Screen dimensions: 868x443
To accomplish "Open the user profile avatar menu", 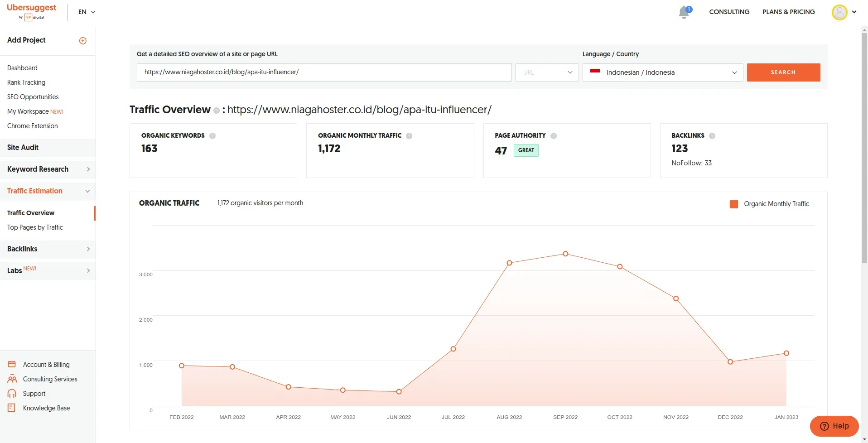I will click(839, 12).
